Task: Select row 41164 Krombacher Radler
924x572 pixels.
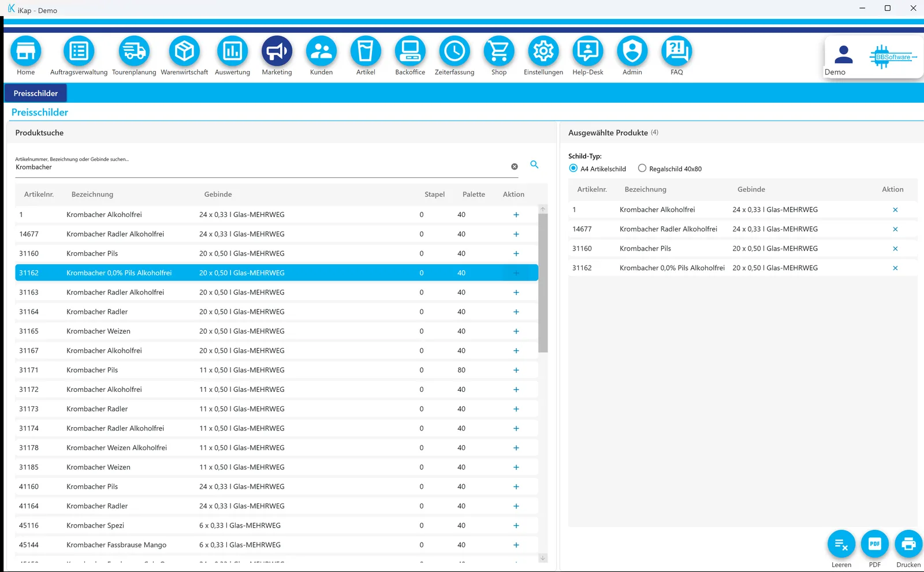Action: (277, 506)
